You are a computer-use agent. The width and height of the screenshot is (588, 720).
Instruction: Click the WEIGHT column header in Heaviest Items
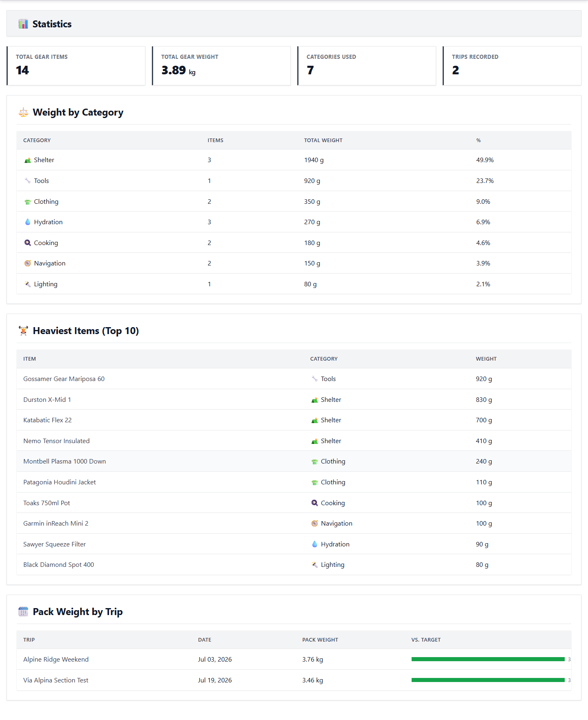click(486, 359)
